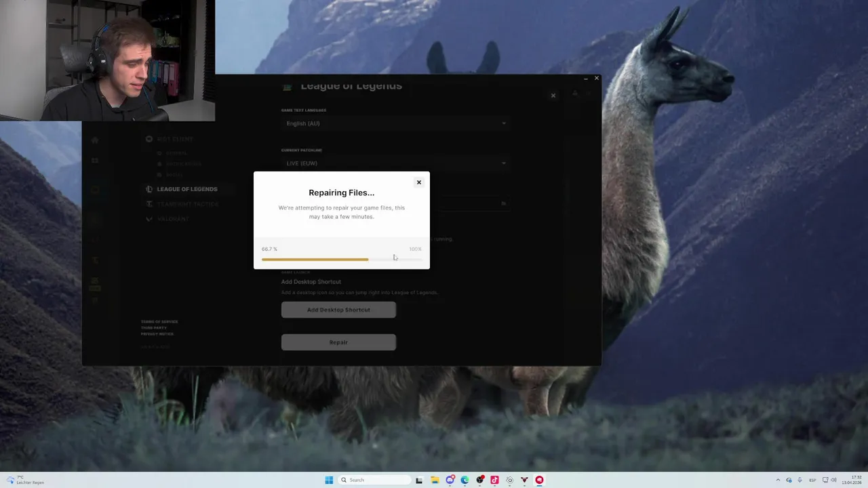868x488 pixels.
Task: Open the pink music-note app in taskbar
Action: (494, 480)
